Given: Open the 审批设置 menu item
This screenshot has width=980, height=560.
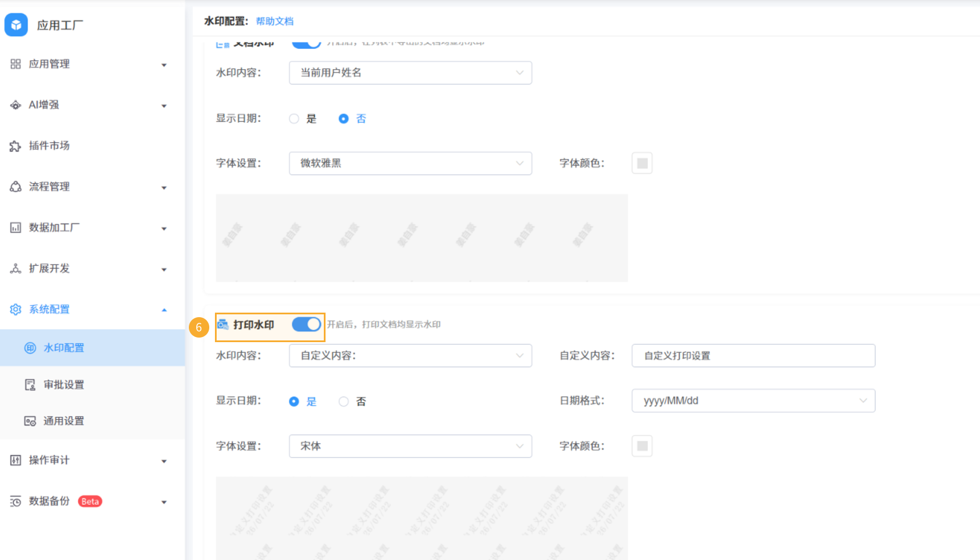Looking at the screenshot, I should (92, 385).
